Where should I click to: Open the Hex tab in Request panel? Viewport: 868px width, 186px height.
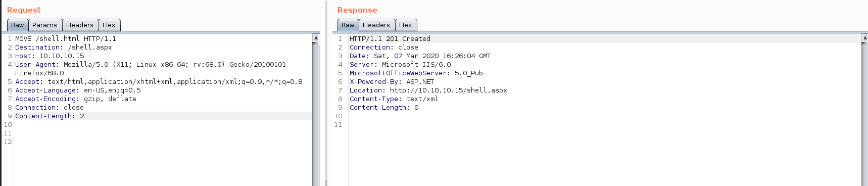pyautogui.click(x=109, y=25)
